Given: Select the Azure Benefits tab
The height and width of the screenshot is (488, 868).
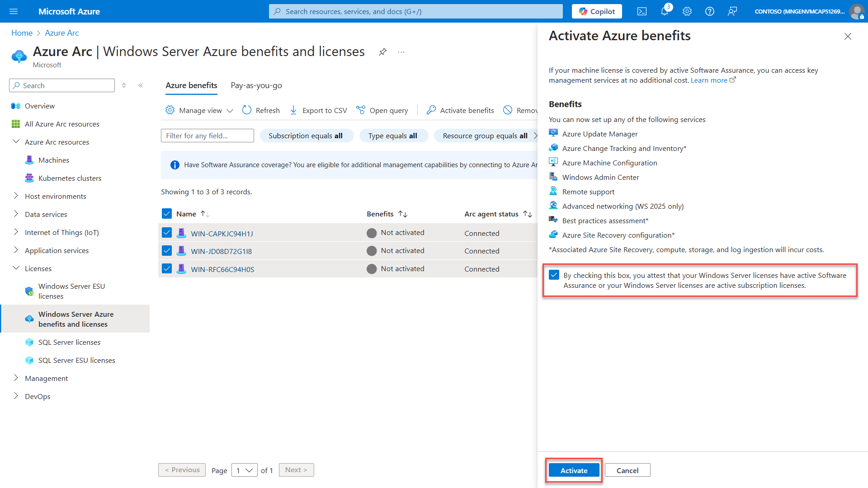Looking at the screenshot, I should (191, 85).
